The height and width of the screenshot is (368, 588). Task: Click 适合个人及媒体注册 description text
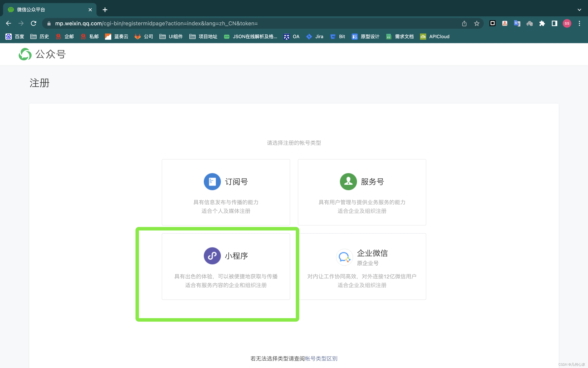(226, 211)
